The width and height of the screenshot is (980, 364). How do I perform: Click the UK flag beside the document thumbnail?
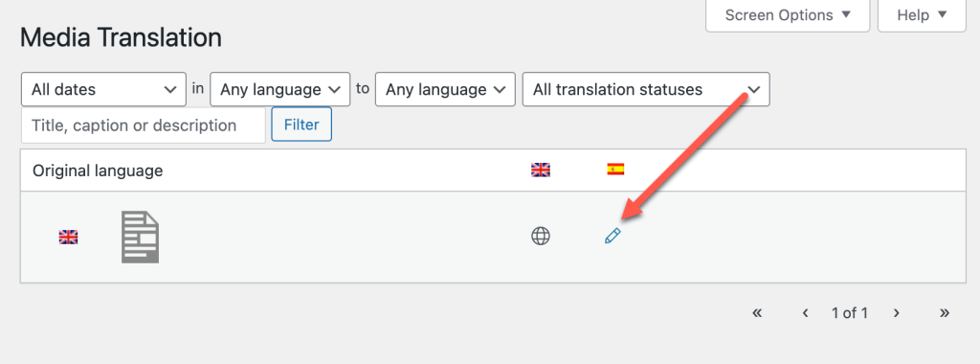click(x=69, y=237)
